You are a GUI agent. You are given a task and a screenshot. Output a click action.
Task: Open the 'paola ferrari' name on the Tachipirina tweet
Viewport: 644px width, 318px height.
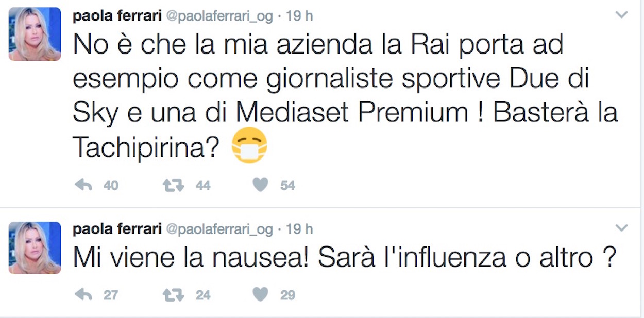[117, 16]
